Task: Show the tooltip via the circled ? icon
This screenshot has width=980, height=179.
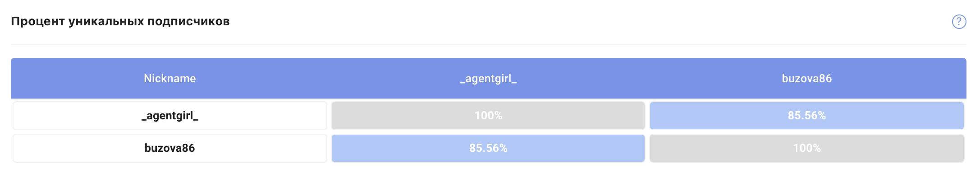Action: [959, 22]
